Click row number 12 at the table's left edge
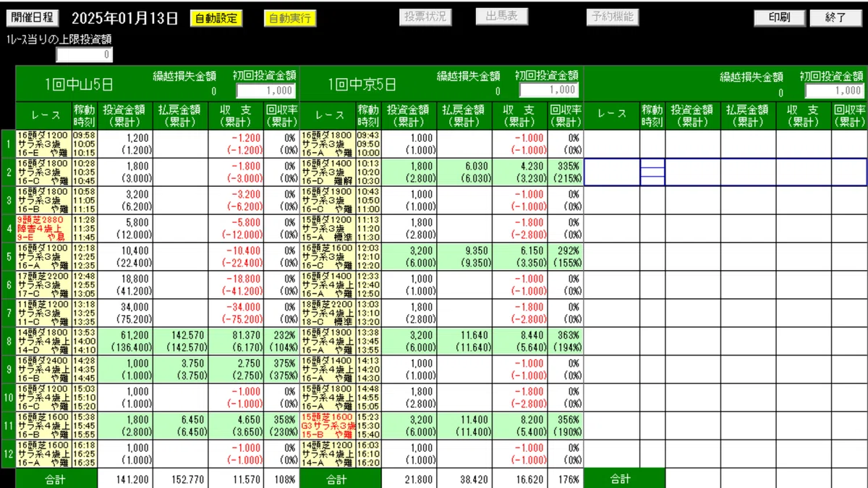 8,455
